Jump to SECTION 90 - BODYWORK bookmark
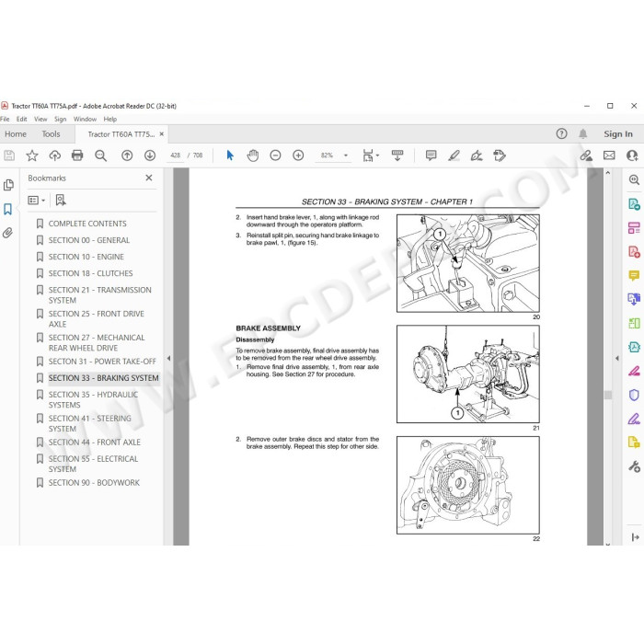The height and width of the screenshot is (644, 644). click(94, 483)
